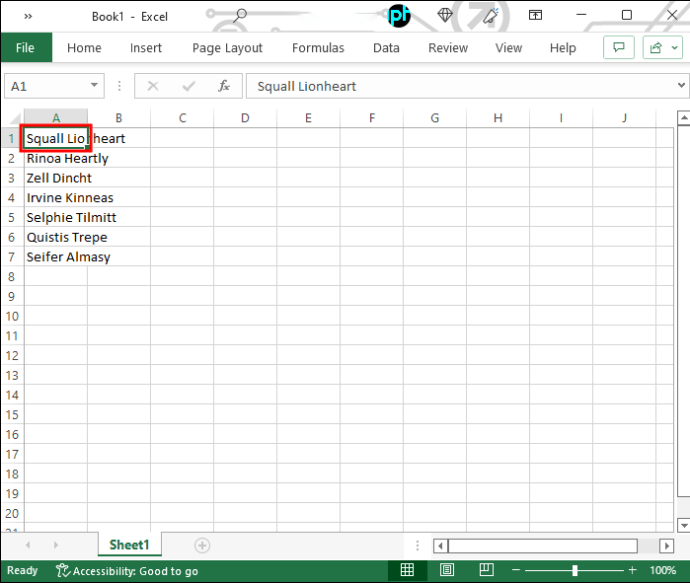690x583 pixels.
Task: Open the File backstage menu
Action: pos(26,48)
